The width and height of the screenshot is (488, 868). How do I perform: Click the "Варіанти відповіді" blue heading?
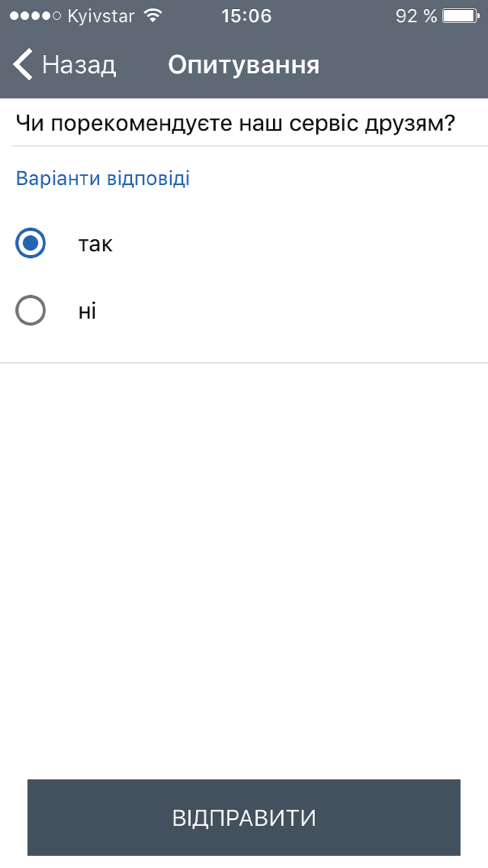pos(103,178)
